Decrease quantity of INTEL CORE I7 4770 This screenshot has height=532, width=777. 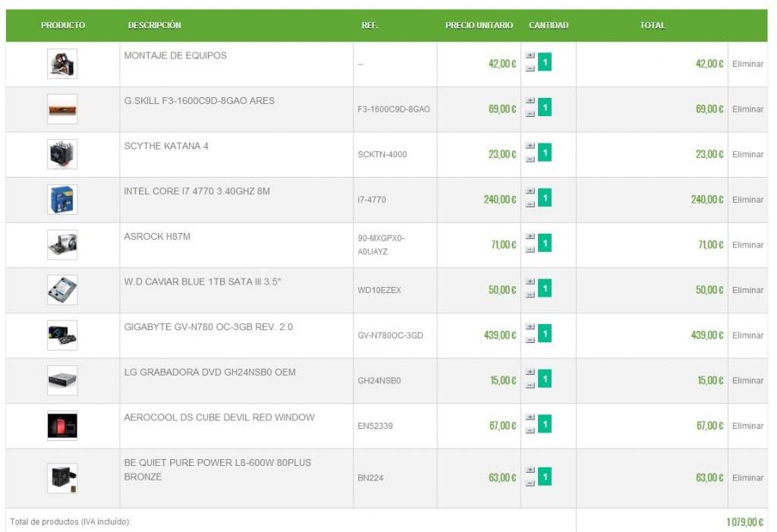point(530,204)
